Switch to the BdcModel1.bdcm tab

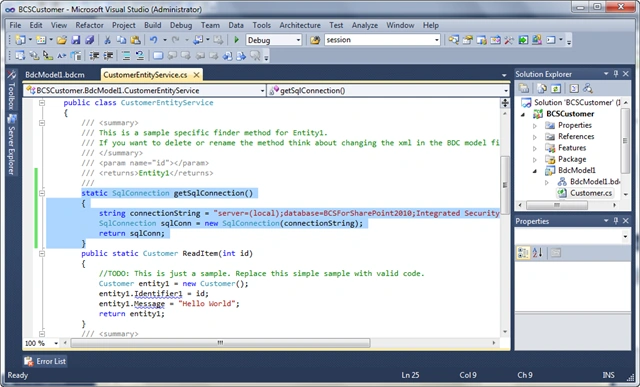click(55, 75)
